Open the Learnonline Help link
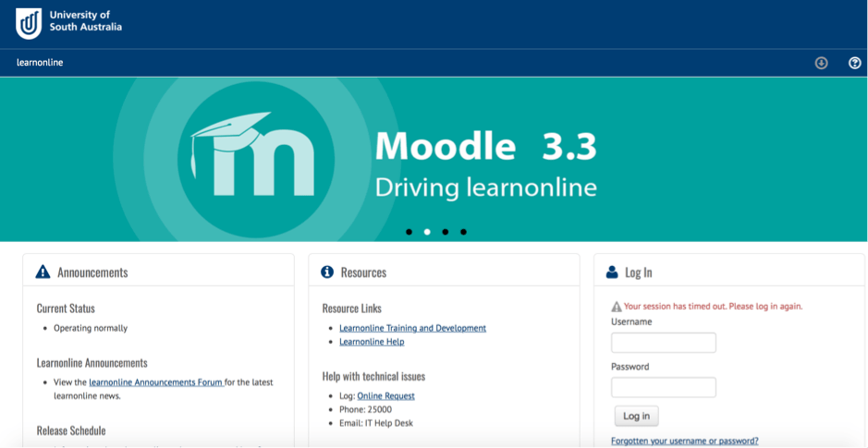 point(372,342)
